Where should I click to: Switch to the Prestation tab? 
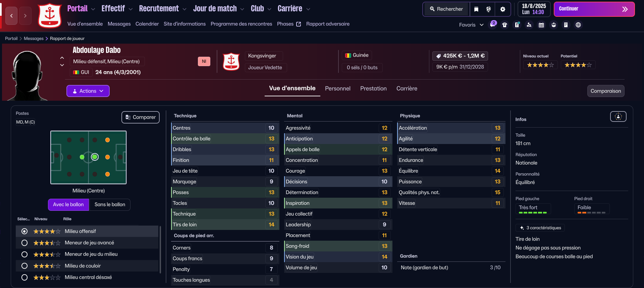[x=373, y=89]
